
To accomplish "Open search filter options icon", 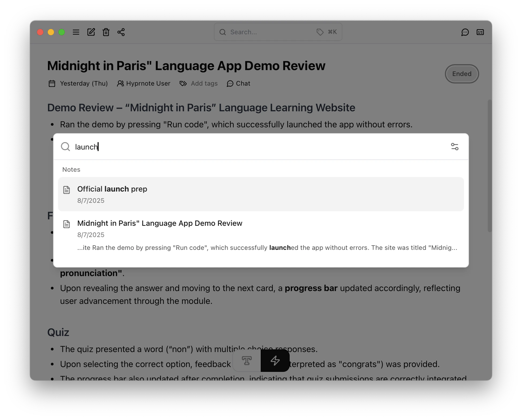I will coord(455,147).
